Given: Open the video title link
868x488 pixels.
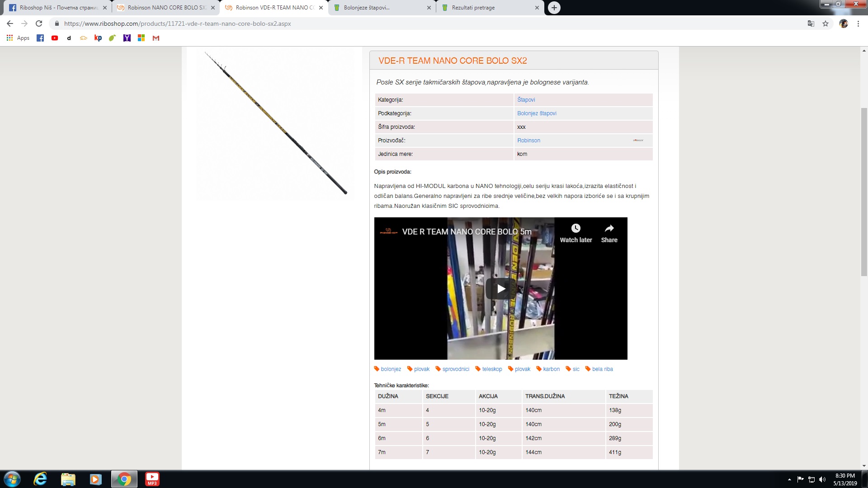Looking at the screenshot, I should [x=467, y=232].
